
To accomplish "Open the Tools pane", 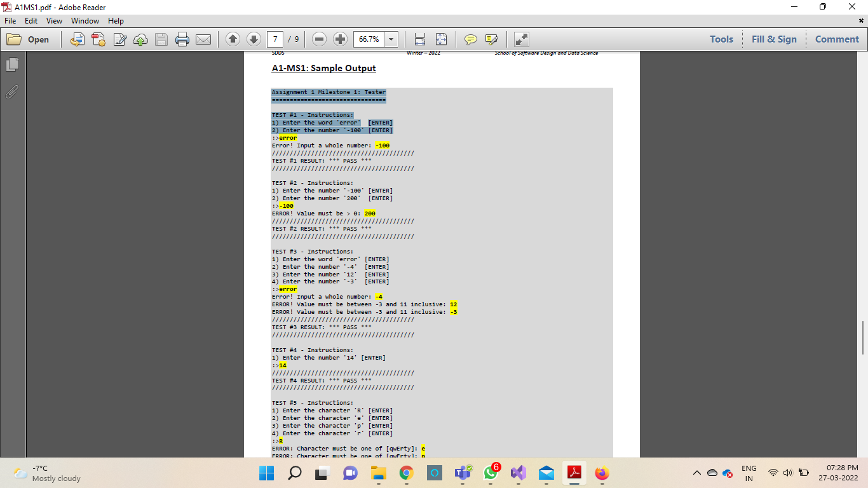I will (x=721, y=39).
